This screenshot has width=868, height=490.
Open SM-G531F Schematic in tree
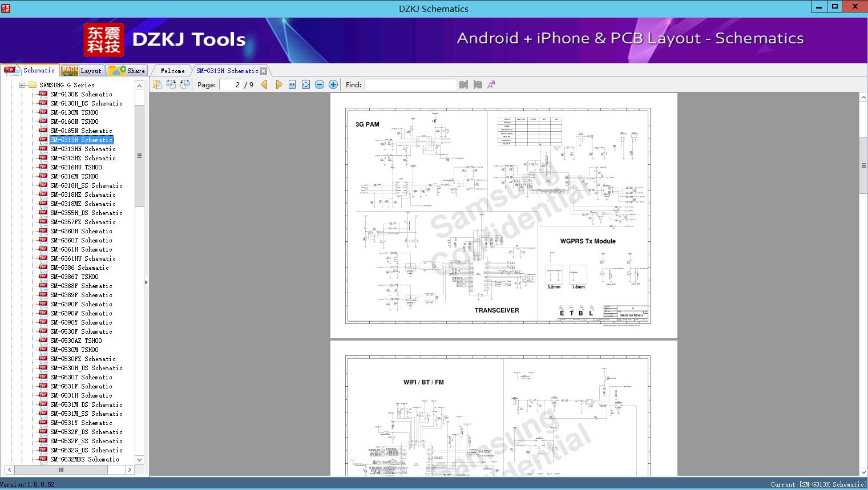[81, 386]
